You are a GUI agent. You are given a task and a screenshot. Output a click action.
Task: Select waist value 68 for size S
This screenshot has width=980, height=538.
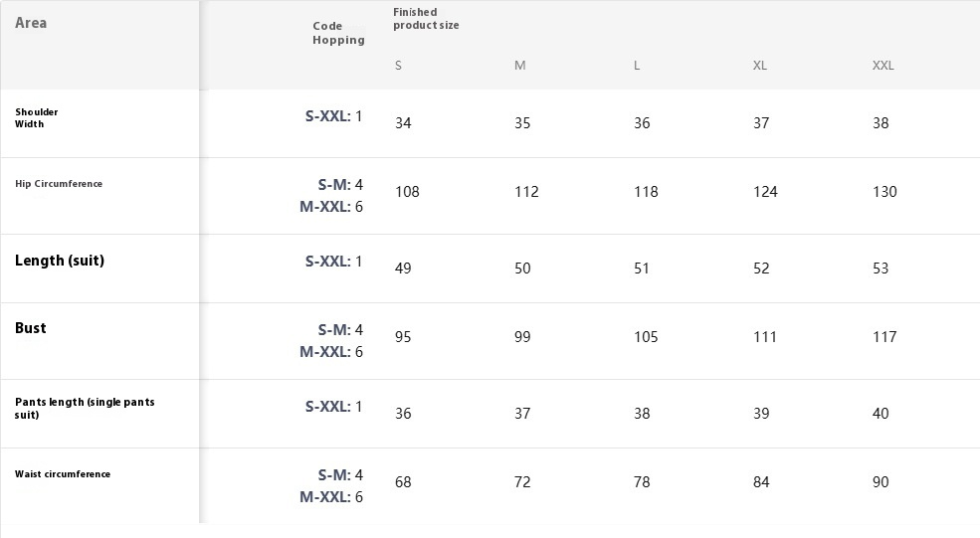(403, 482)
